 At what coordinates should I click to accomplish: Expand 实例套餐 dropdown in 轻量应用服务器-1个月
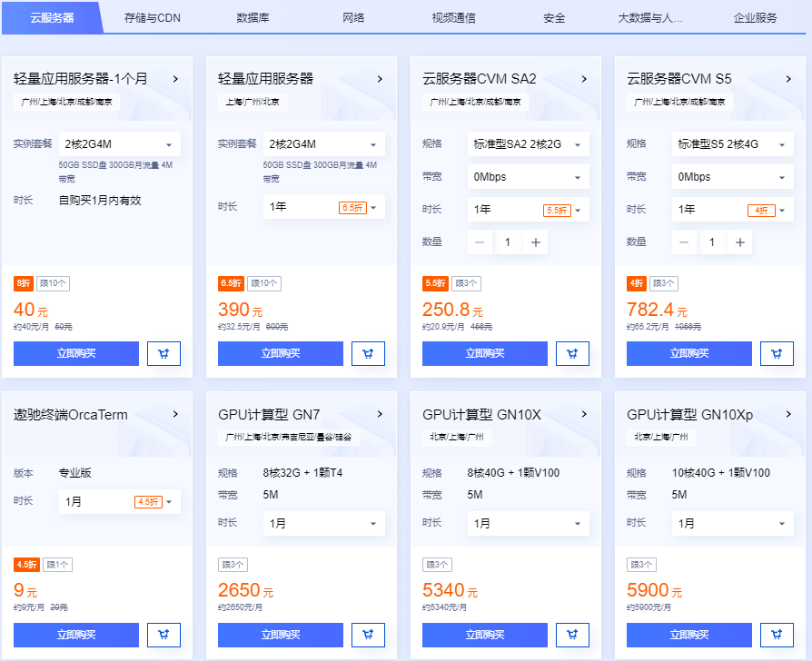pos(120,144)
